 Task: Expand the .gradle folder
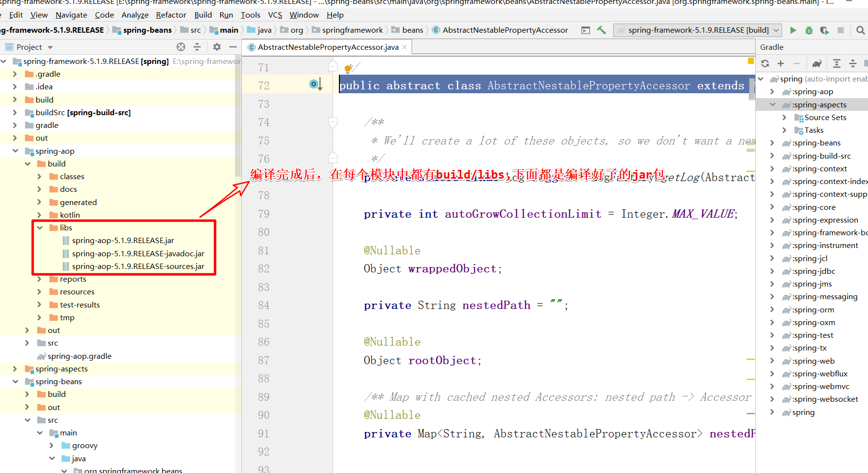click(15, 74)
